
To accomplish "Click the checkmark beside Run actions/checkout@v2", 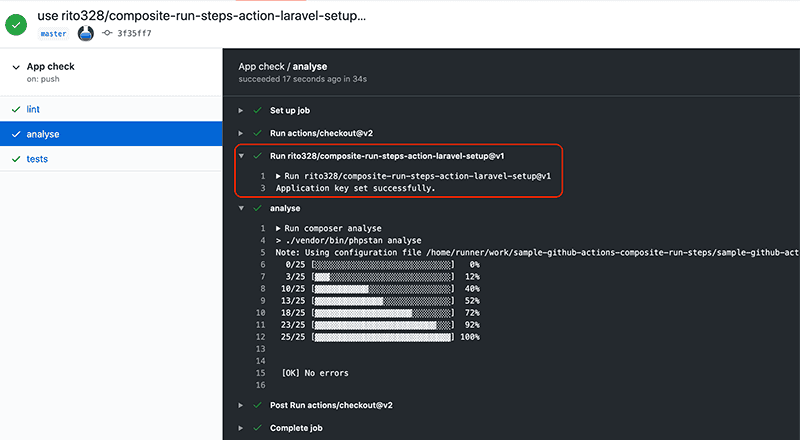I will pyautogui.click(x=257, y=133).
